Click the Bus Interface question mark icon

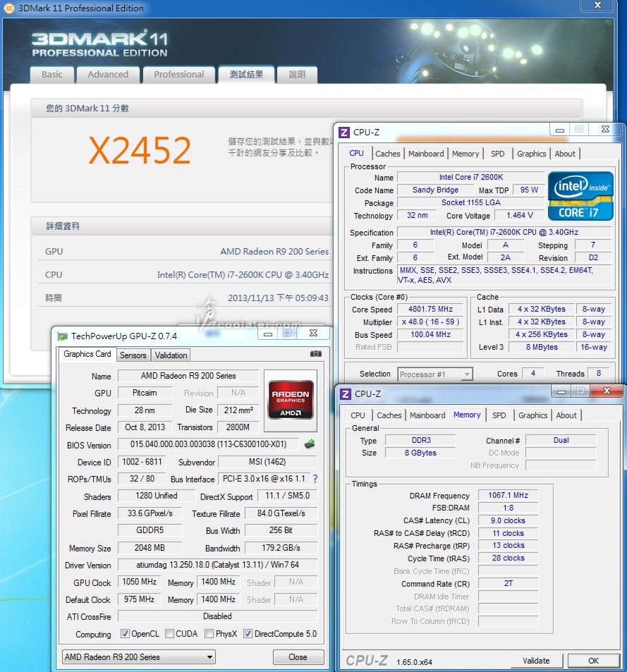point(315,479)
